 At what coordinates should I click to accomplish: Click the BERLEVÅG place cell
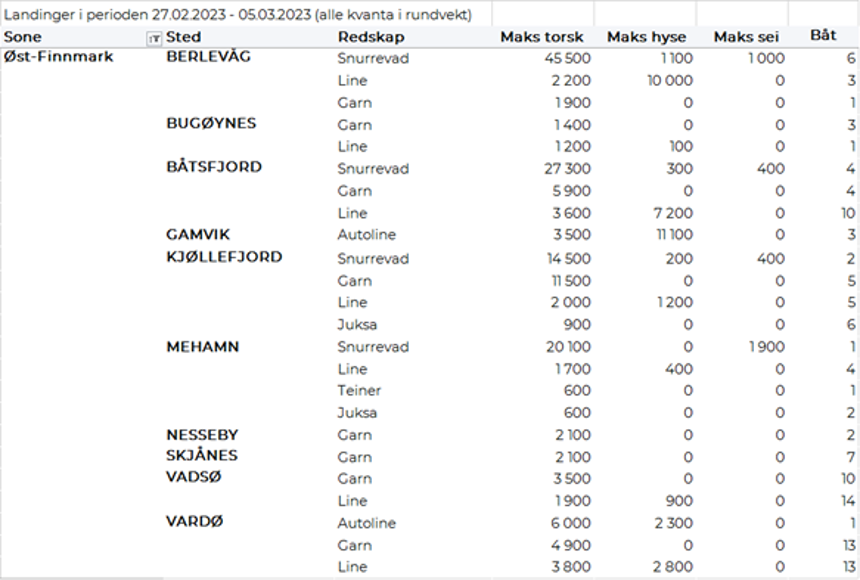click(x=208, y=57)
